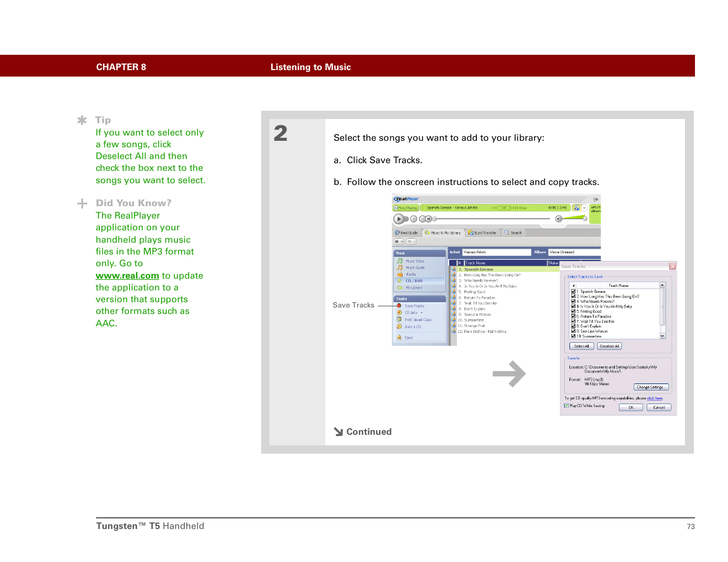Click the disc icon beside Feeling Good track

coord(454,292)
